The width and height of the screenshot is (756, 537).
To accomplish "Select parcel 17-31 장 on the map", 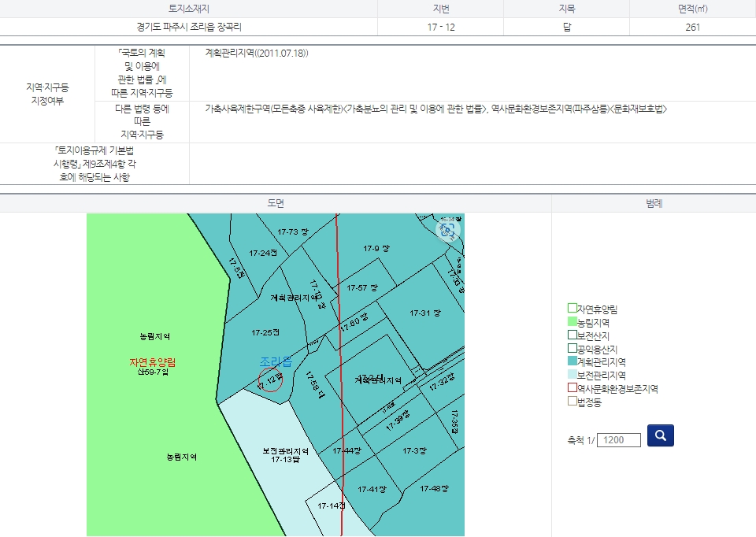I will tap(425, 313).
